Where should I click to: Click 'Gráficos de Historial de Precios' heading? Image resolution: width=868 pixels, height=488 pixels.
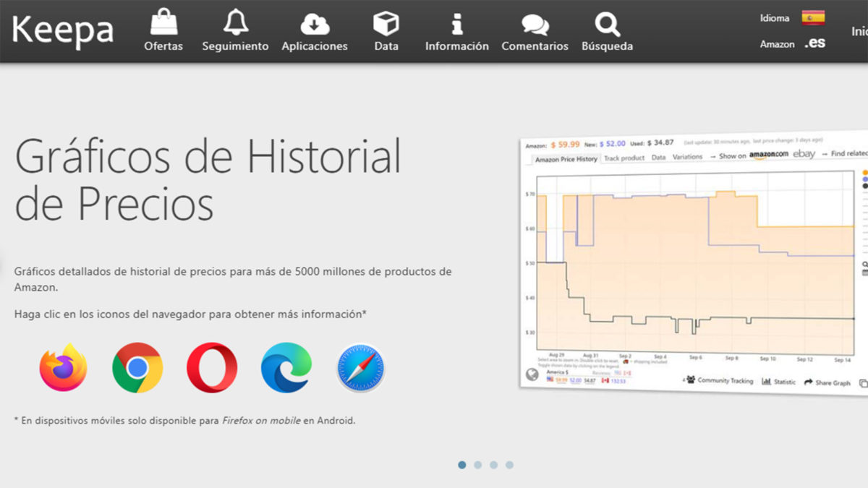click(208, 179)
